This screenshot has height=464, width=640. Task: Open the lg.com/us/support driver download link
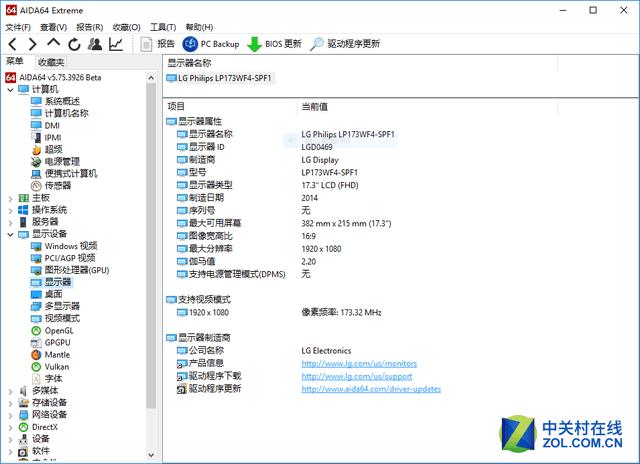coord(357,376)
